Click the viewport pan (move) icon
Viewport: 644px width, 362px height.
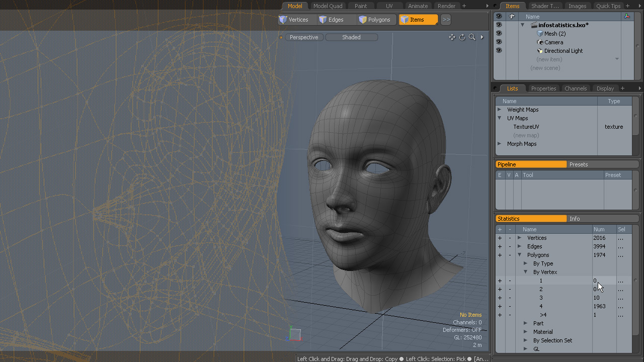[452, 37]
